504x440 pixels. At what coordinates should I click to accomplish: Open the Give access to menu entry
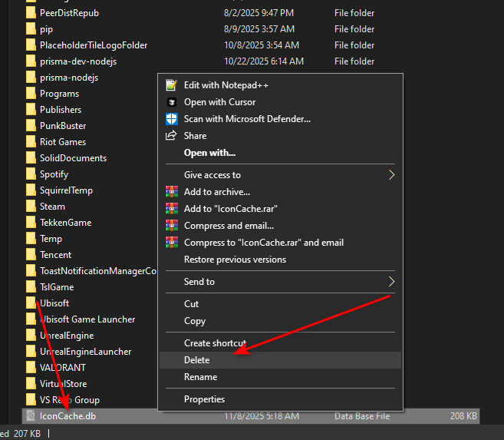[280, 175]
